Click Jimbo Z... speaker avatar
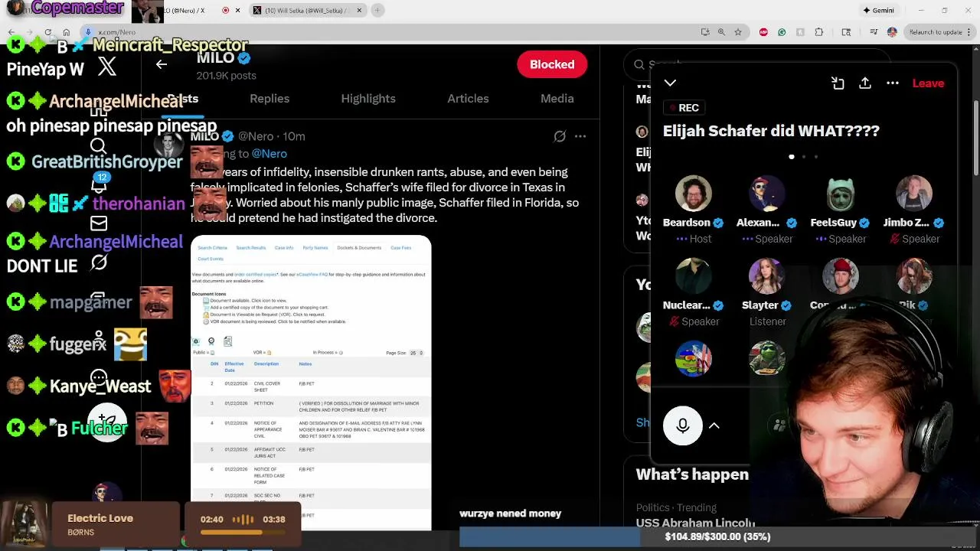The height and width of the screenshot is (551, 980). point(914,192)
